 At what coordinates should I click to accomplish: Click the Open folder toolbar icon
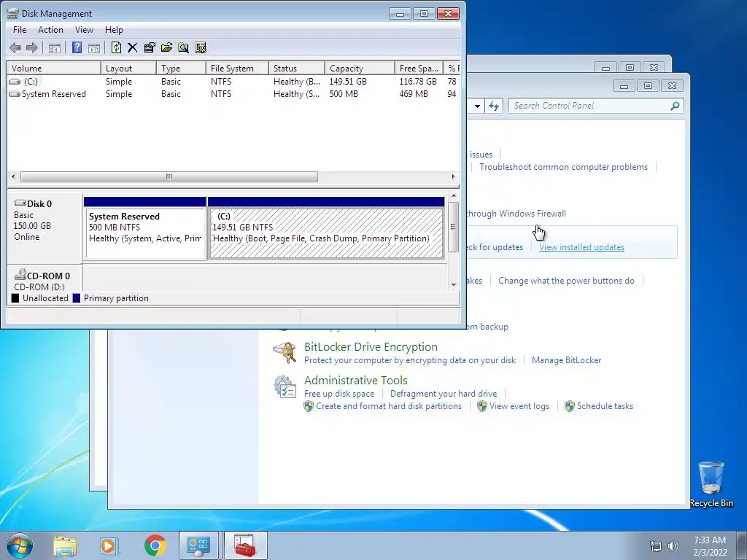(x=166, y=47)
